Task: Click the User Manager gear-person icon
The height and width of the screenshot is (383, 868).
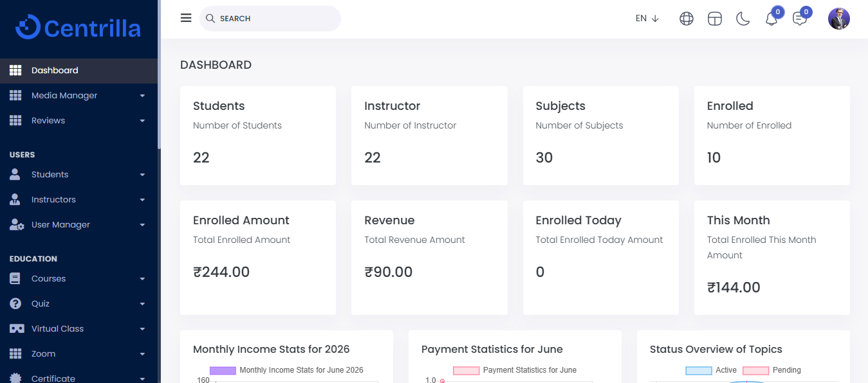Action: 17,225
